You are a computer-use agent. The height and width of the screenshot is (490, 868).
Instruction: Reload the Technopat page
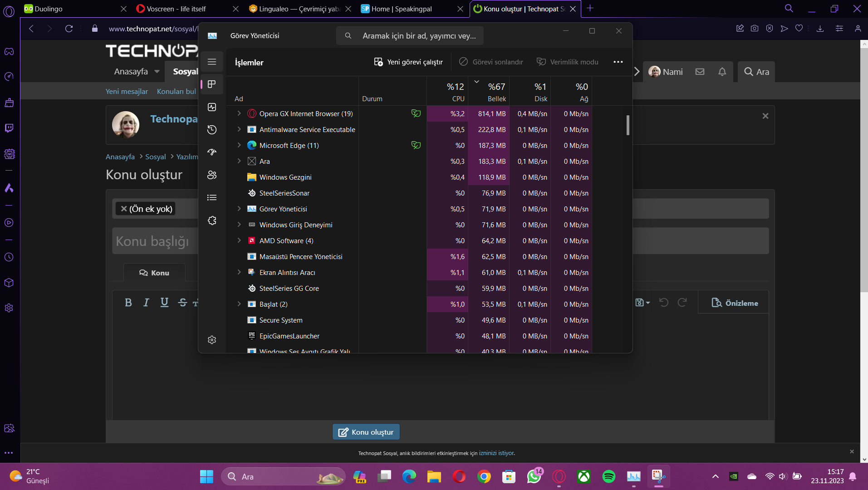pyautogui.click(x=69, y=29)
